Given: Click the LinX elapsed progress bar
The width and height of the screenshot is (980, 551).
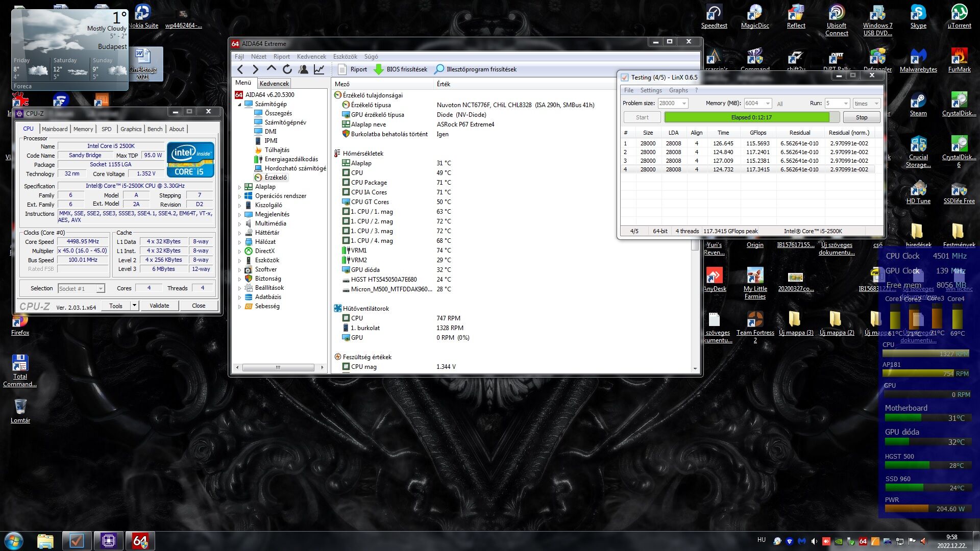Looking at the screenshot, I should pyautogui.click(x=751, y=117).
